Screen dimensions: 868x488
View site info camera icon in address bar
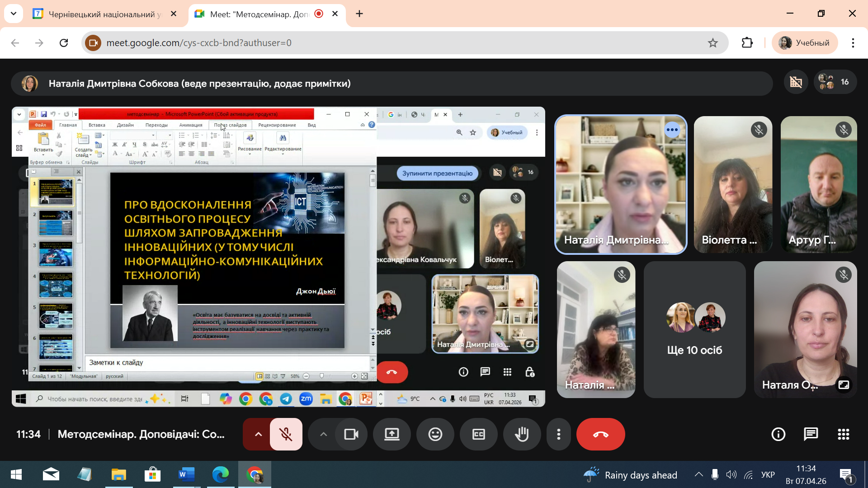pos(93,43)
